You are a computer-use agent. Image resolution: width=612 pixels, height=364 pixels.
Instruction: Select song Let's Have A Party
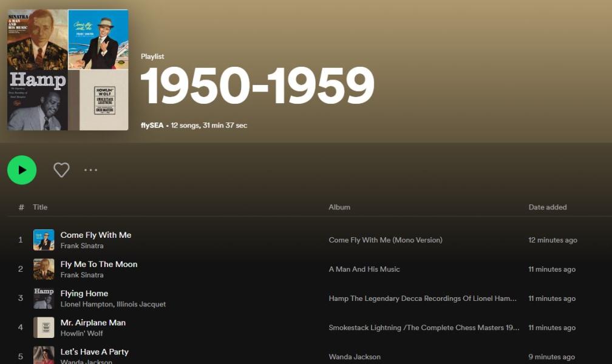95,352
